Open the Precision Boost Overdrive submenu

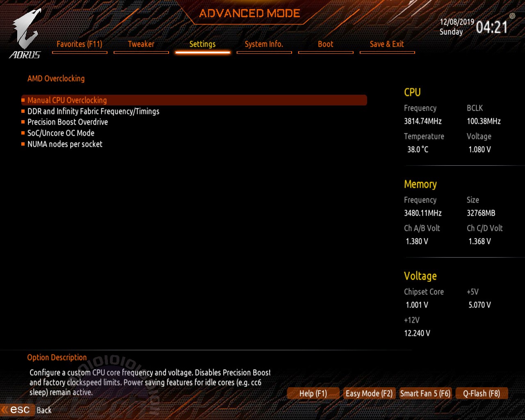pyautogui.click(x=68, y=122)
